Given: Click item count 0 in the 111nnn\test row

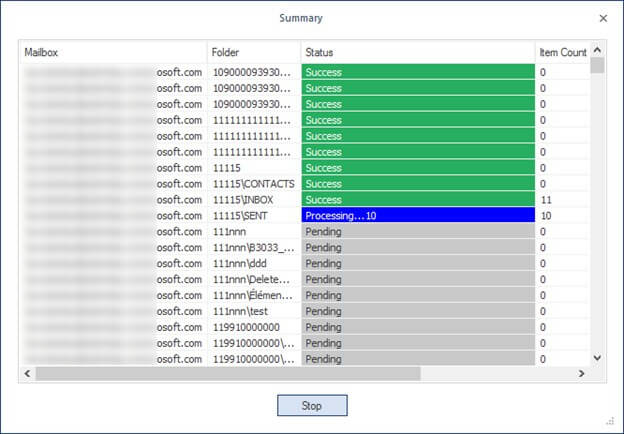Looking at the screenshot, I should point(543,311).
